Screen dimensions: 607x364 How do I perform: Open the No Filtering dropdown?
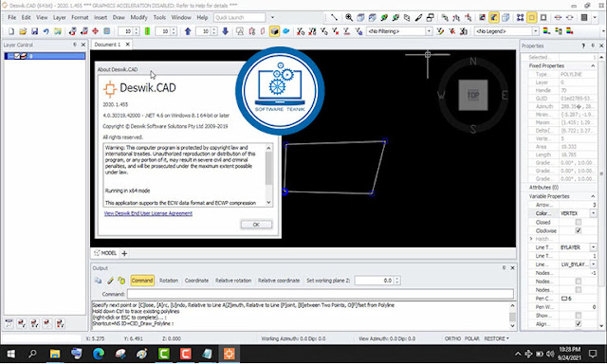coord(429,31)
